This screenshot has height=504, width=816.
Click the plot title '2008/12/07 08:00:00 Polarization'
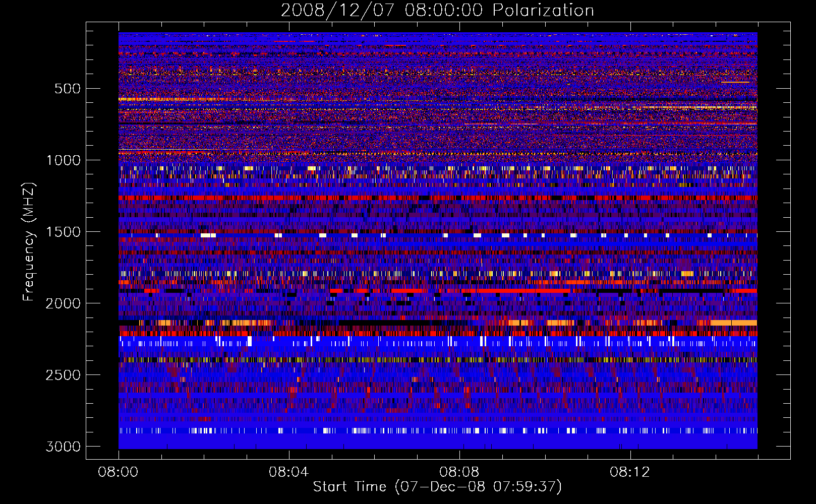[437, 10]
